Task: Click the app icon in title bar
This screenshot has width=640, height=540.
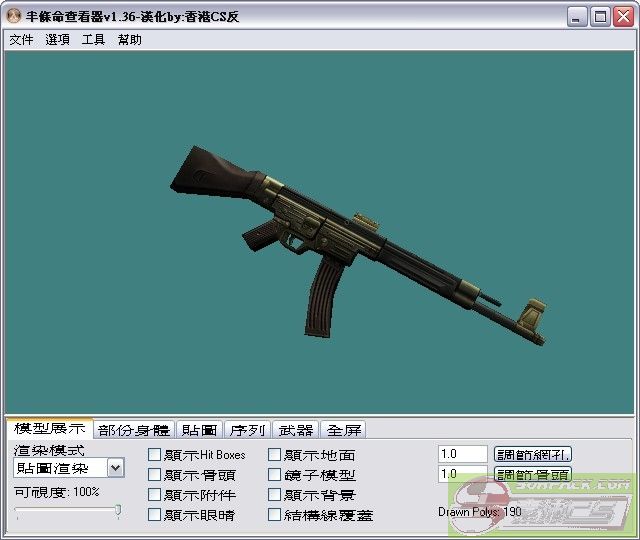Action: click(x=14, y=16)
